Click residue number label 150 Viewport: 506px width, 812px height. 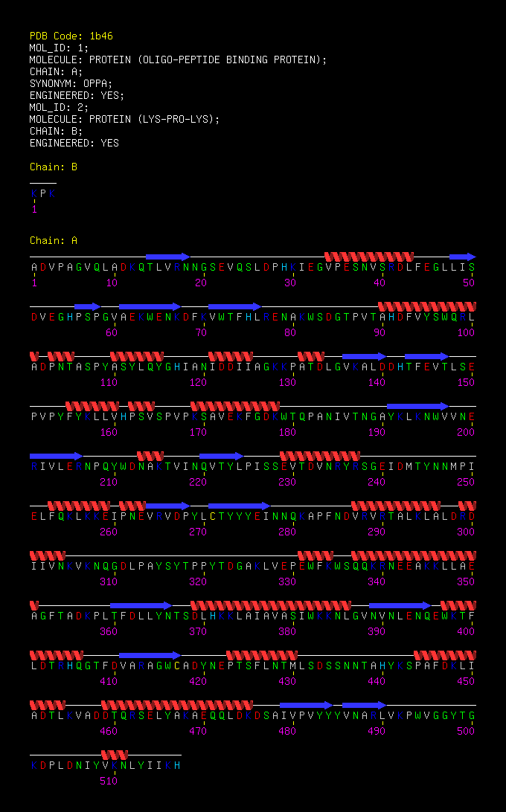466,382
